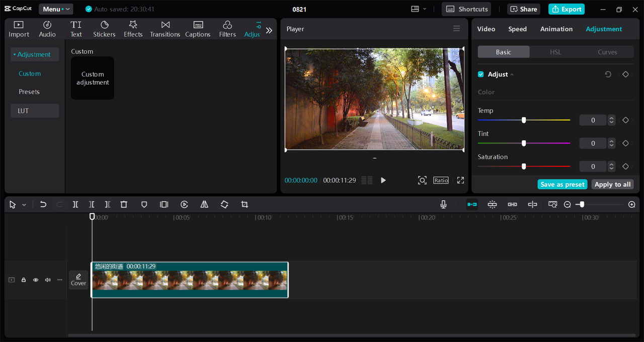Image resolution: width=644 pixels, height=342 pixels.
Task: Click the Temp slider handle
Action: click(x=524, y=120)
